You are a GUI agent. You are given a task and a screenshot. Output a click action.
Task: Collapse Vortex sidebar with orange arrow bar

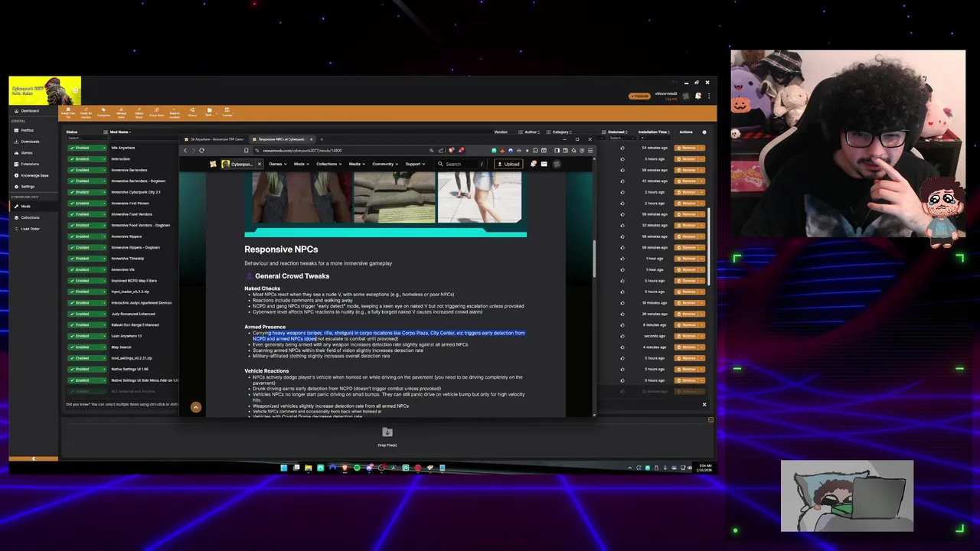[x=34, y=459]
